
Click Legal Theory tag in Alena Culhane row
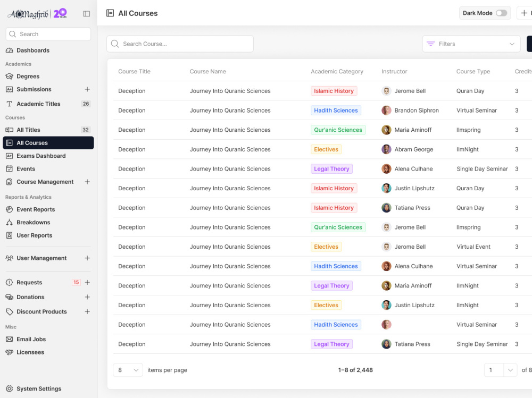click(x=331, y=169)
